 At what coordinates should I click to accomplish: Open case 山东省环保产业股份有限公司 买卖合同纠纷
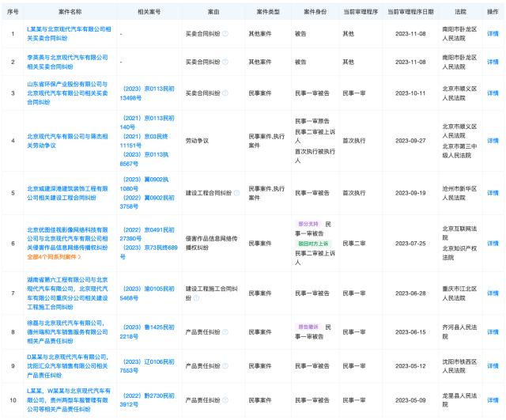pyautogui.click(x=67, y=93)
